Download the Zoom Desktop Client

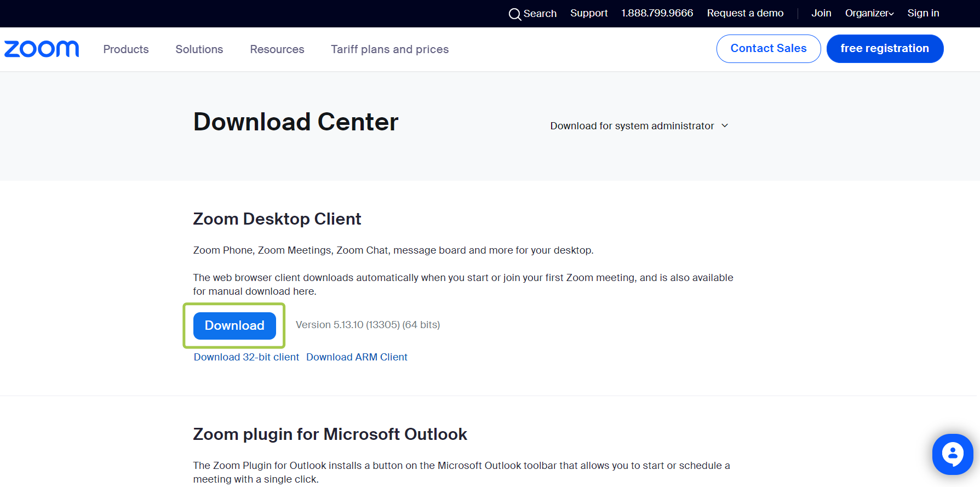pyautogui.click(x=234, y=325)
